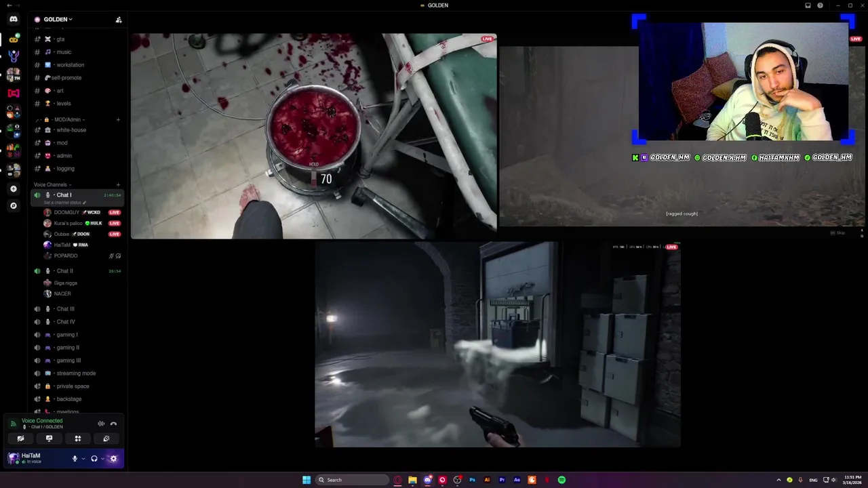Viewport: 868px width, 488px height.
Task: Open the pink bow-tie server icon
Action: point(14,93)
